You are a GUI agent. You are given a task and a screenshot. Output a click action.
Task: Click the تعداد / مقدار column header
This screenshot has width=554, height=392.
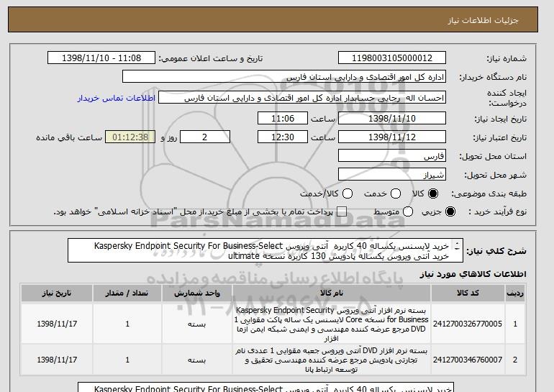coord(127,293)
